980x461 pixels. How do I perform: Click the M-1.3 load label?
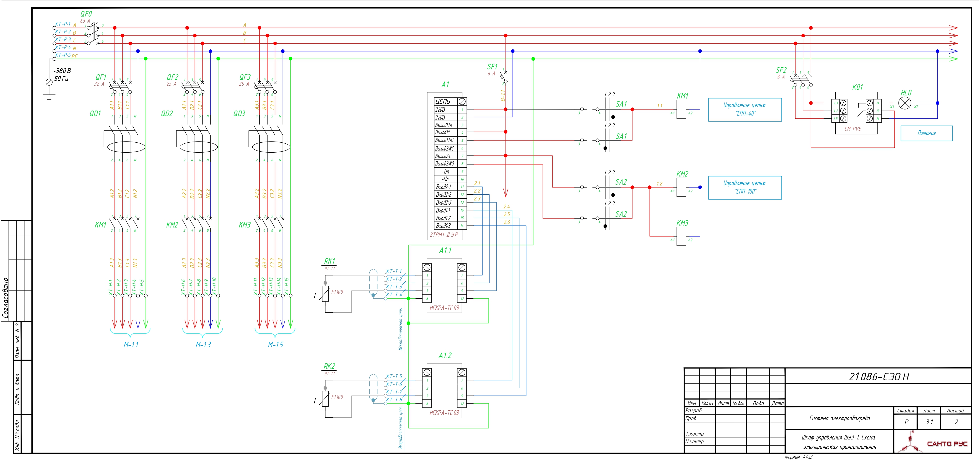(x=203, y=345)
